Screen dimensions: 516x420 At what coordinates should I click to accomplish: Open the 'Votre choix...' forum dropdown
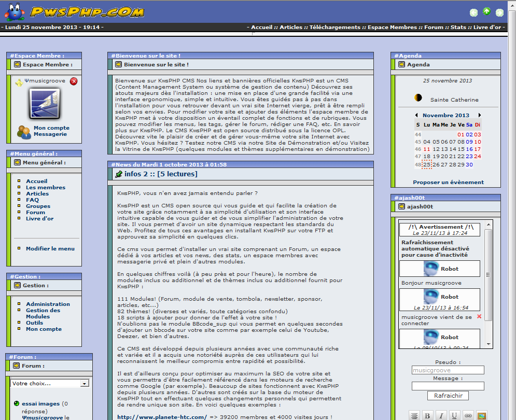click(50, 384)
